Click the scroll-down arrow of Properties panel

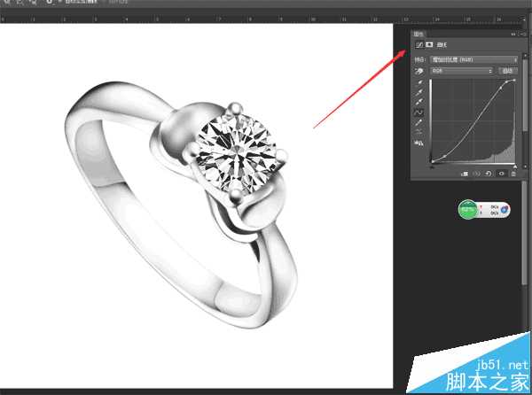pos(525,167)
